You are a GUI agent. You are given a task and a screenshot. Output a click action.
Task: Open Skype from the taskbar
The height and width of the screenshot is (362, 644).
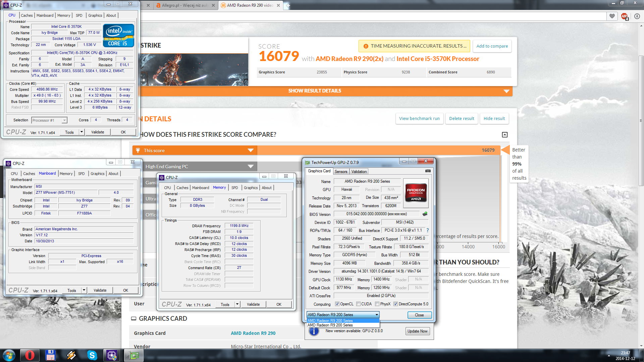coord(92,355)
